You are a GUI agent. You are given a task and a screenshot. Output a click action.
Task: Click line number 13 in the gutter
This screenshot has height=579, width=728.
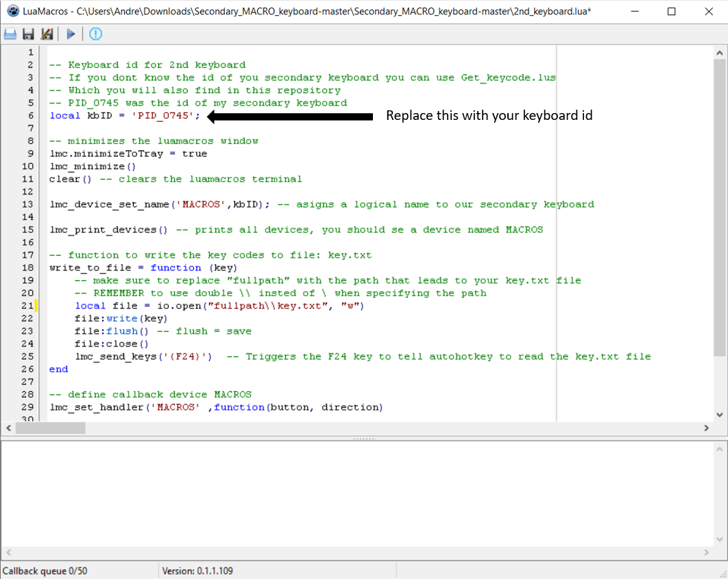(x=27, y=204)
